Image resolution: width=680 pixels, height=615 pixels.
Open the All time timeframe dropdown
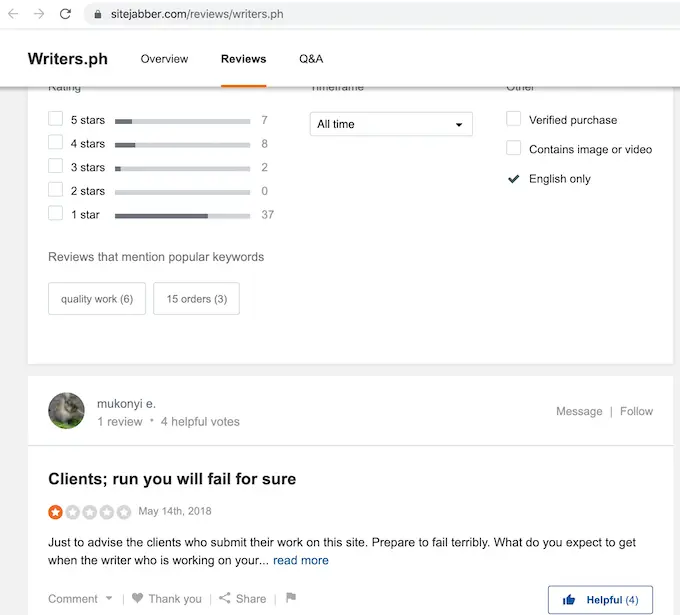point(391,124)
